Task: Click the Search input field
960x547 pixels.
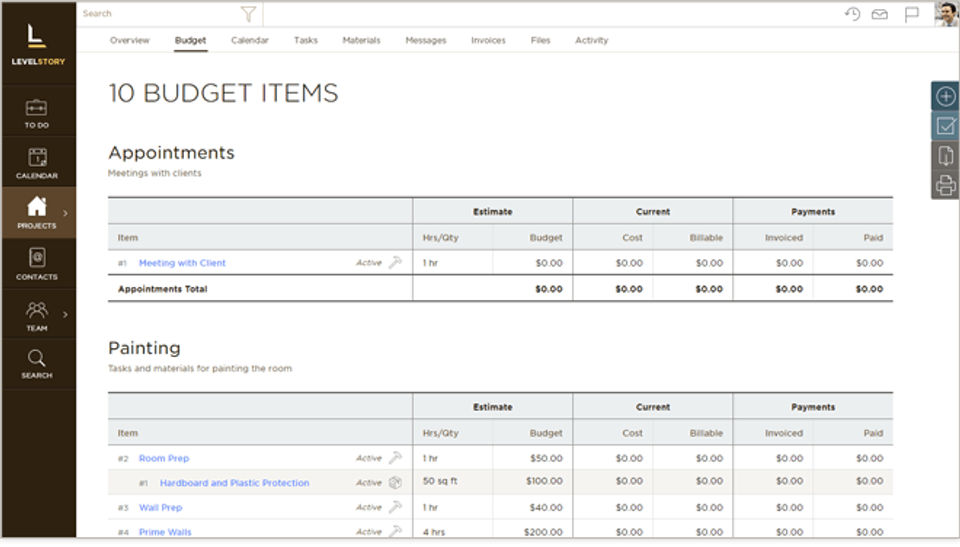Action: click(160, 14)
